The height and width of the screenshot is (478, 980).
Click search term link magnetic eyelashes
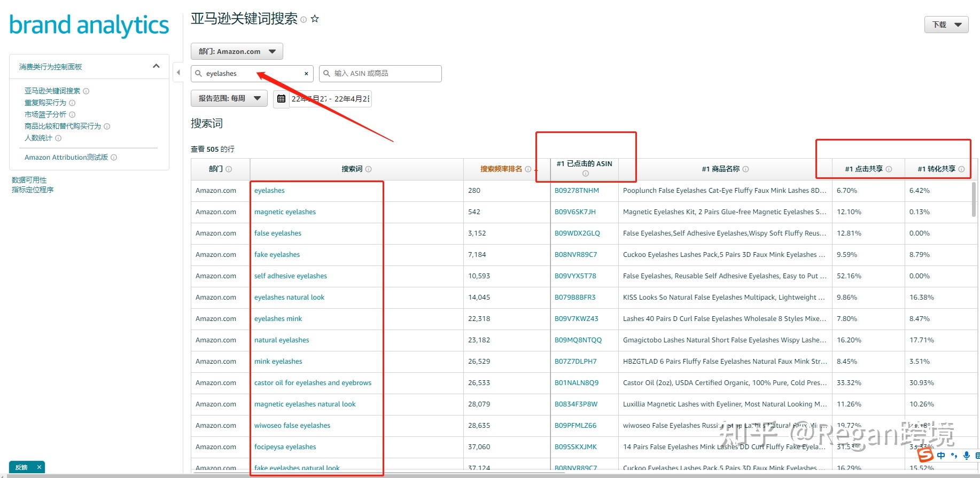(285, 212)
